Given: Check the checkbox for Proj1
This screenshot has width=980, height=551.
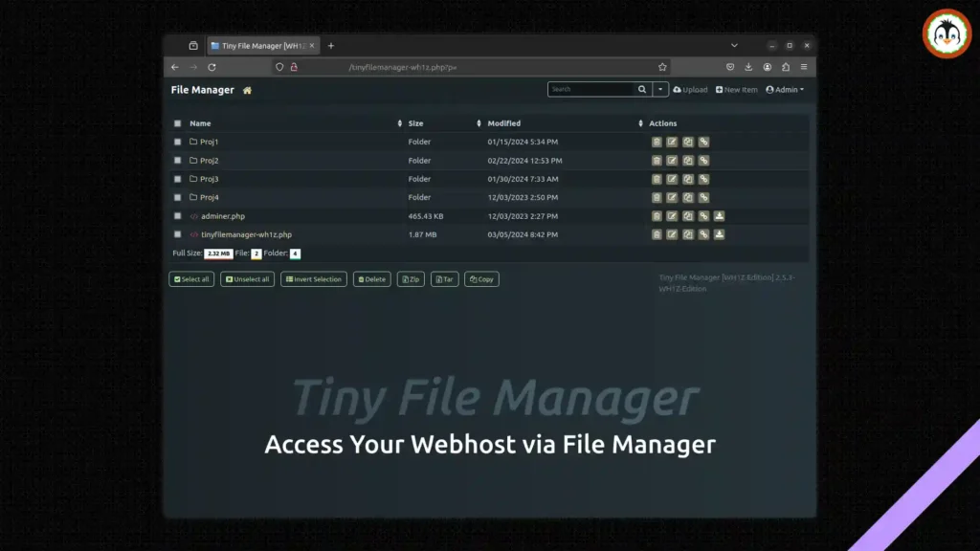Looking at the screenshot, I should (x=177, y=142).
